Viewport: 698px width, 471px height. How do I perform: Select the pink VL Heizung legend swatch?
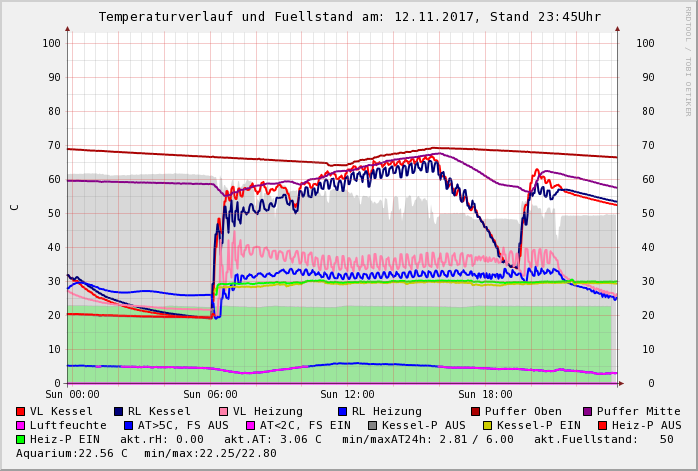point(224,411)
